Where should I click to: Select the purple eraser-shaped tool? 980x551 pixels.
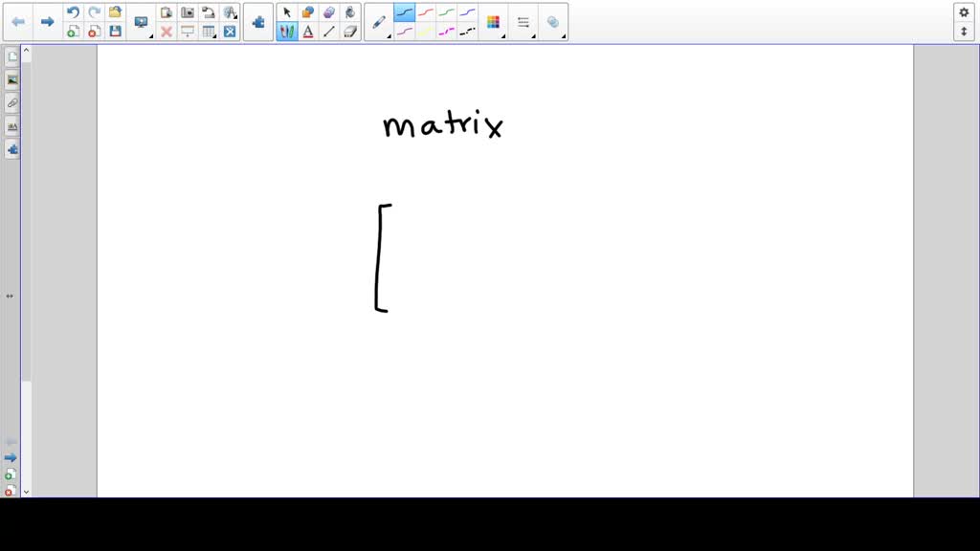(329, 11)
